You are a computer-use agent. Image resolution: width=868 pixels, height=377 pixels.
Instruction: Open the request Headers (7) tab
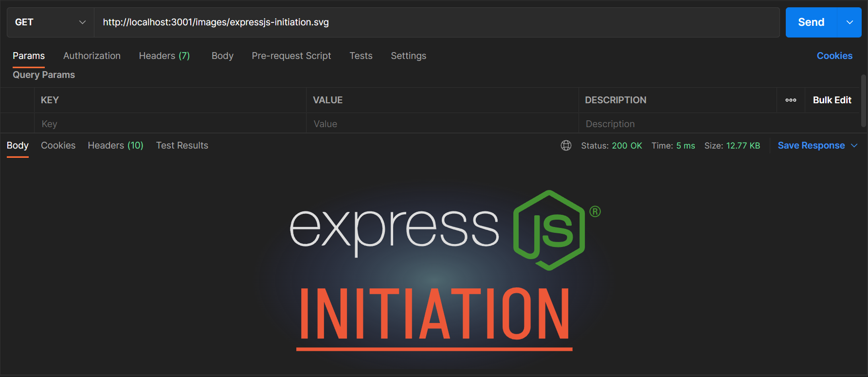pyautogui.click(x=164, y=56)
